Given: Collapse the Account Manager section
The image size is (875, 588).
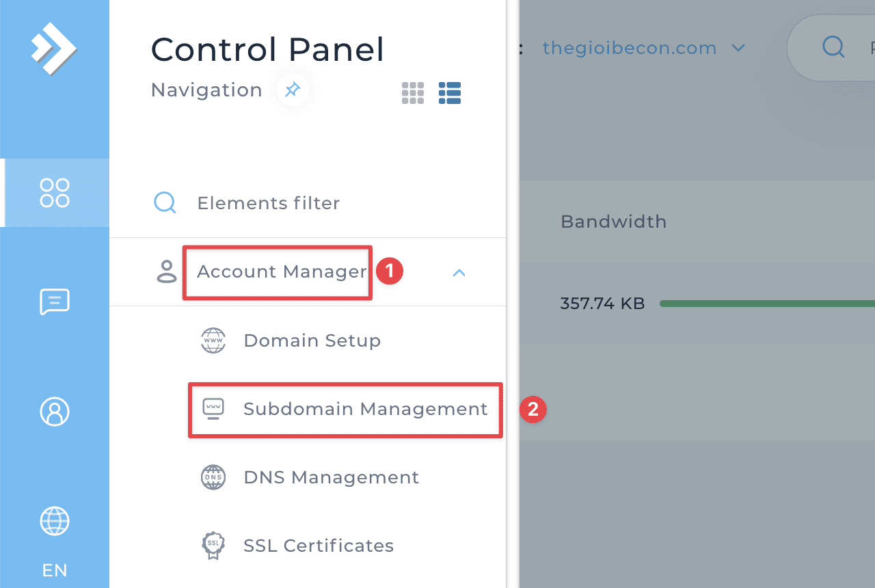Looking at the screenshot, I should [459, 272].
